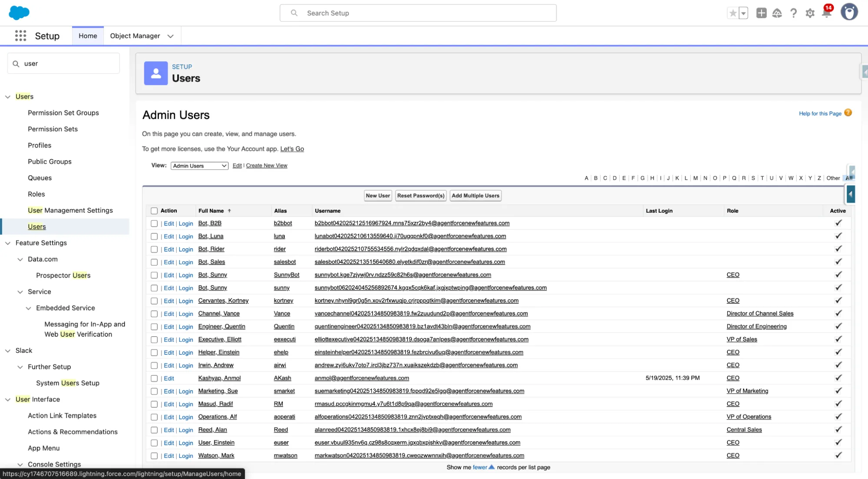Open Permission Sets in the sidebar
The width and height of the screenshot is (868, 479).
coord(53,129)
